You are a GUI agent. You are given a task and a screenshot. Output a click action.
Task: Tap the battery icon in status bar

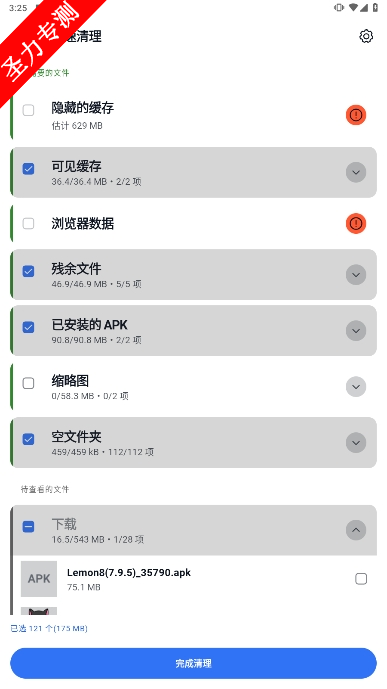tap(375, 7)
